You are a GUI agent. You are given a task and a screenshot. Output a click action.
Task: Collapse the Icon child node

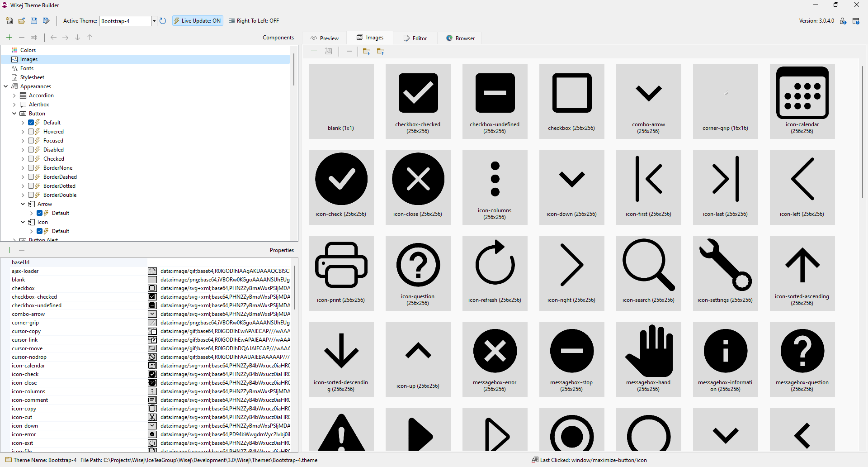point(23,222)
